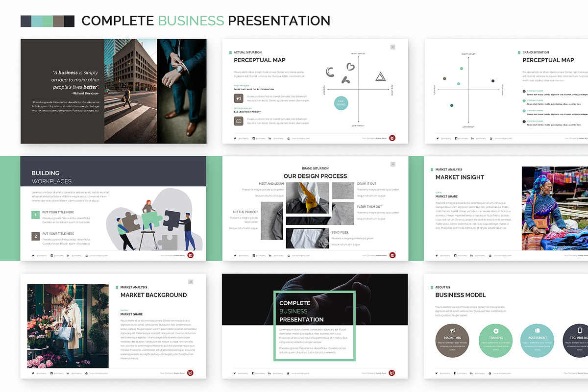
Task: Click the Our Design Process heading
Action: (x=315, y=176)
